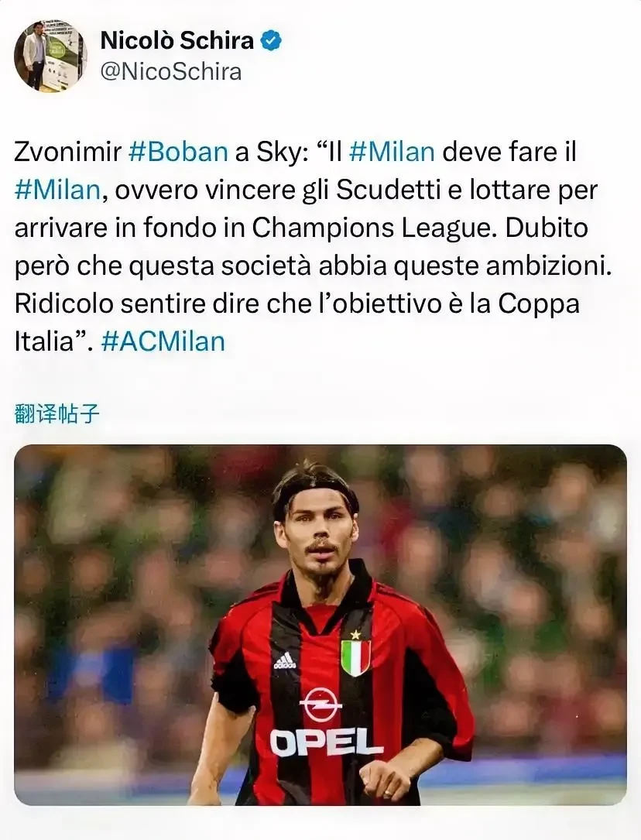Open the Nicolò Schira display name

177,41
